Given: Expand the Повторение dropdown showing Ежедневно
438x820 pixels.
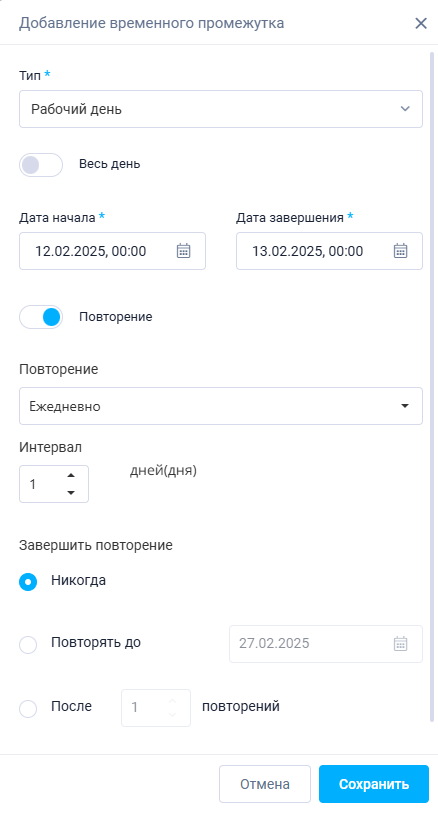Looking at the screenshot, I should (x=221, y=406).
